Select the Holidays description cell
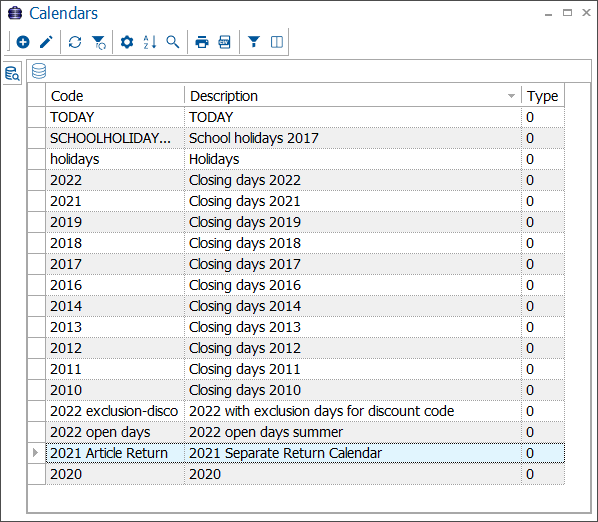The image size is (598, 522). click(x=353, y=159)
